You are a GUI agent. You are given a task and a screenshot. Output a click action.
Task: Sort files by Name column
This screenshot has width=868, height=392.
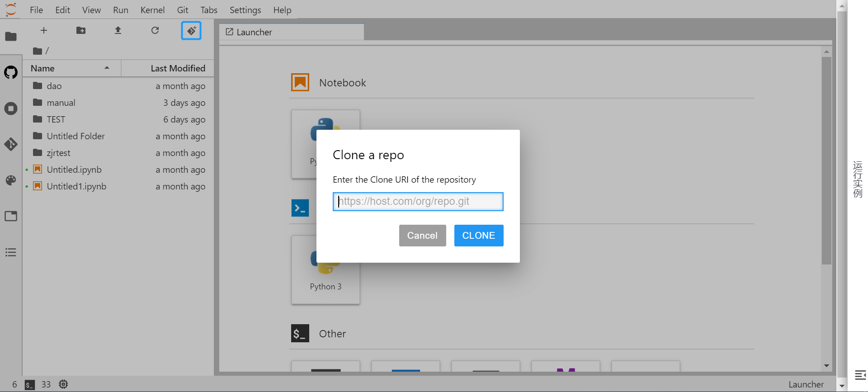point(71,68)
